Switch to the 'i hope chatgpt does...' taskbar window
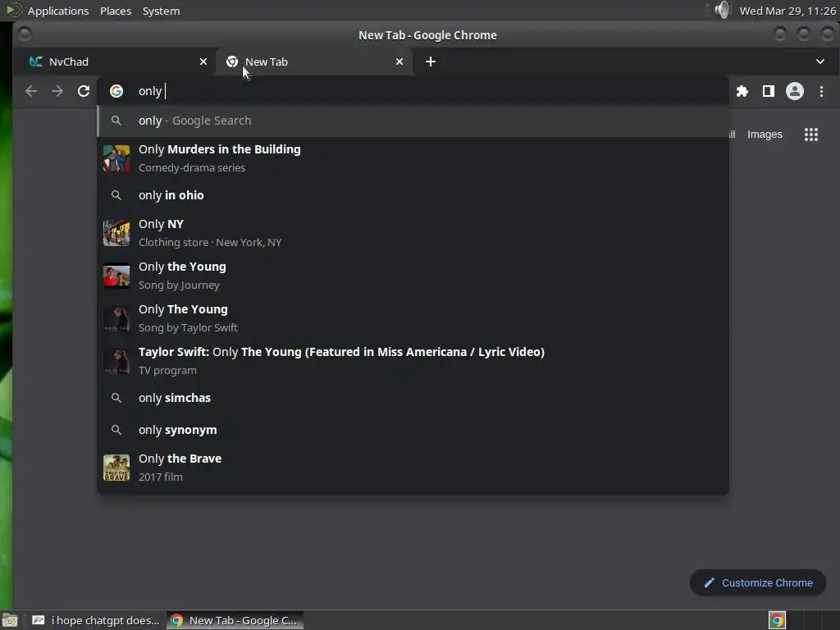The width and height of the screenshot is (840, 630). pyautogui.click(x=96, y=620)
